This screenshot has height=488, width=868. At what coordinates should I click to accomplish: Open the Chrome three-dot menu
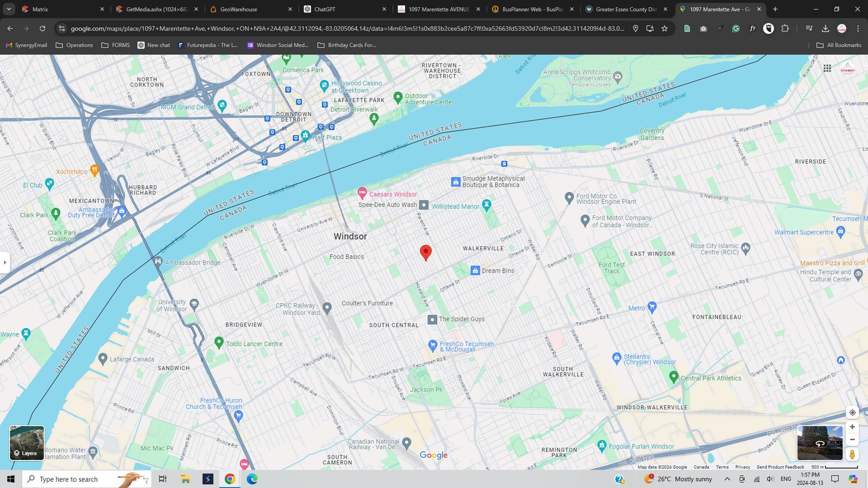(x=858, y=29)
